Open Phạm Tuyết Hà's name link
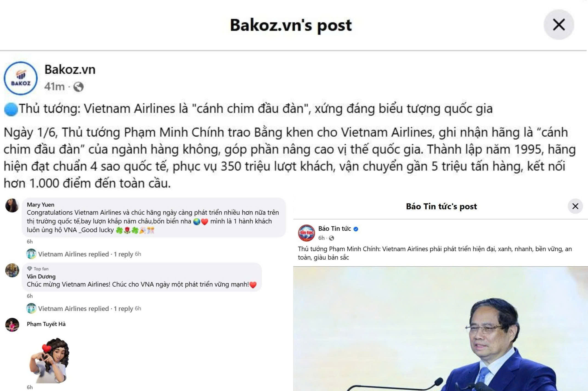This screenshot has width=588, height=391. click(46, 324)
